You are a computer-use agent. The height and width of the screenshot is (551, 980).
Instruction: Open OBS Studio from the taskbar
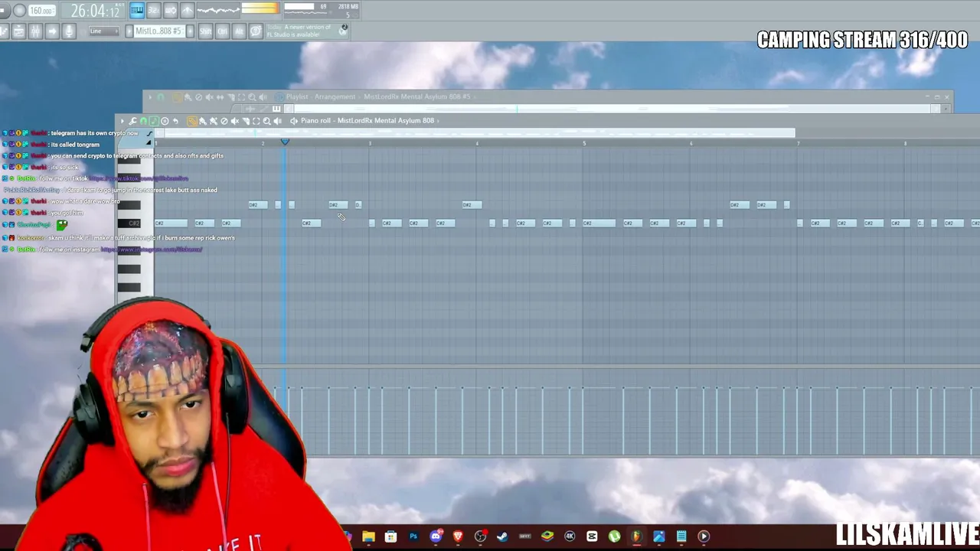point(480,536)
